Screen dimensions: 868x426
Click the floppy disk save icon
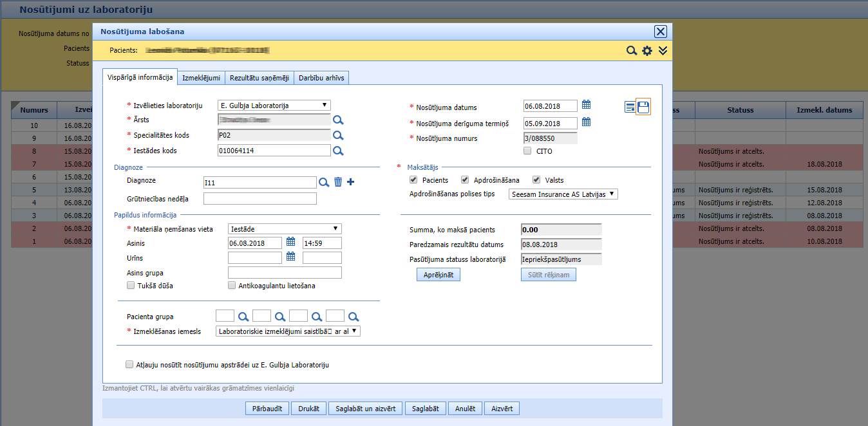point(643,107)
